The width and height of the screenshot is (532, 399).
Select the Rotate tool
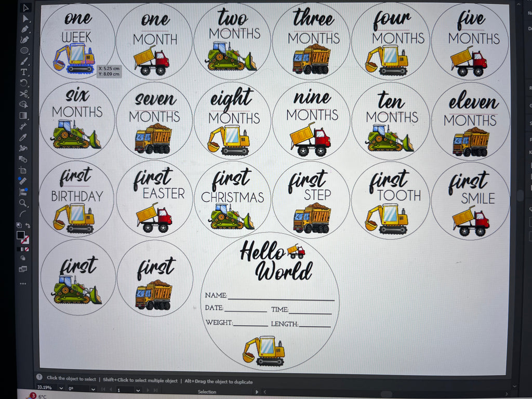click(24, 83)
